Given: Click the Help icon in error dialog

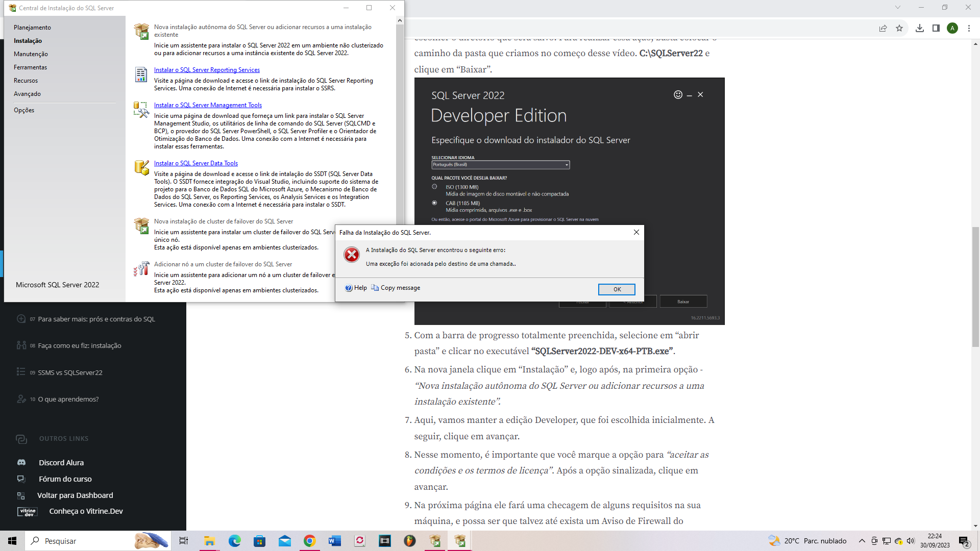Looking at the screenshot, I should point(349,288).
